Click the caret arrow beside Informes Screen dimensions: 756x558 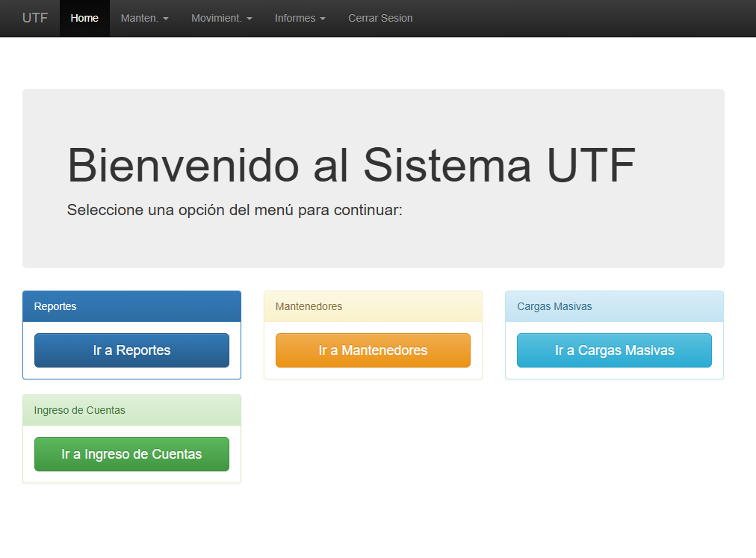[323, 19]
